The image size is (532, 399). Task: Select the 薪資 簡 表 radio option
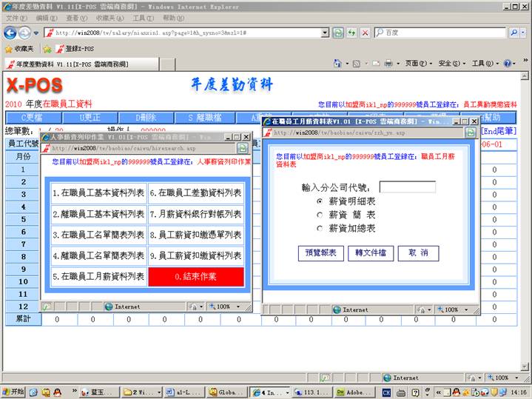click(x=320, y=215)
